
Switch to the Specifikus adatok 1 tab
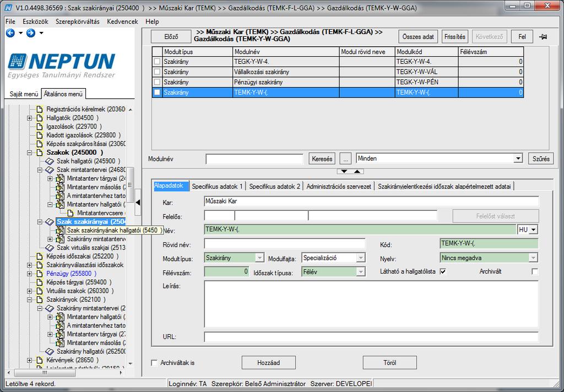coord(217,186)
